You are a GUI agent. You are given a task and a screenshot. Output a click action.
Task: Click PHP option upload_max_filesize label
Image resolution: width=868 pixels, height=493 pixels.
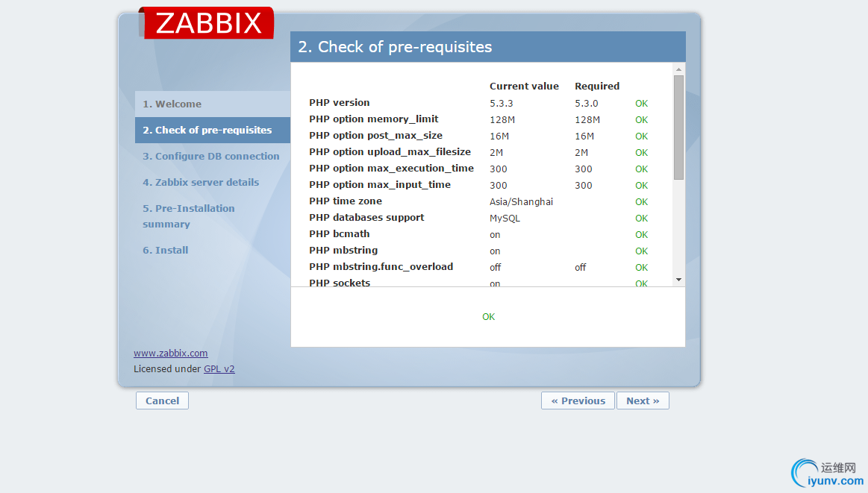pyautogui.click(x=390, y=151)
